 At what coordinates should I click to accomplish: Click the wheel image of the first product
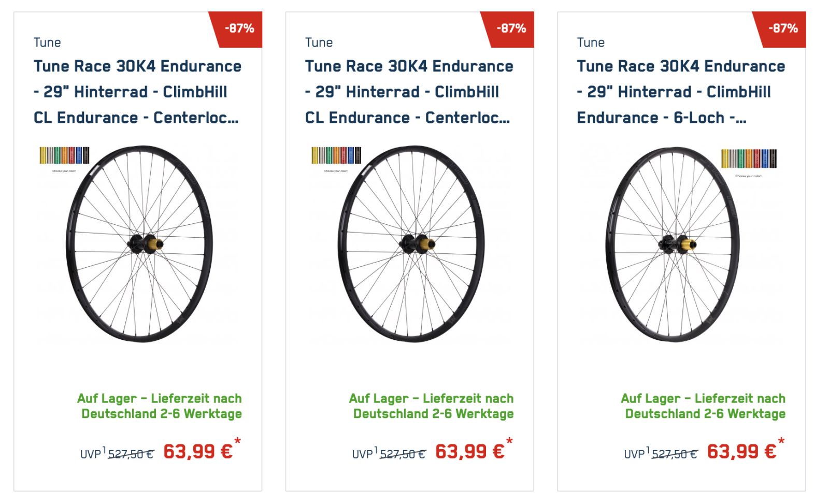pos(139,244)
